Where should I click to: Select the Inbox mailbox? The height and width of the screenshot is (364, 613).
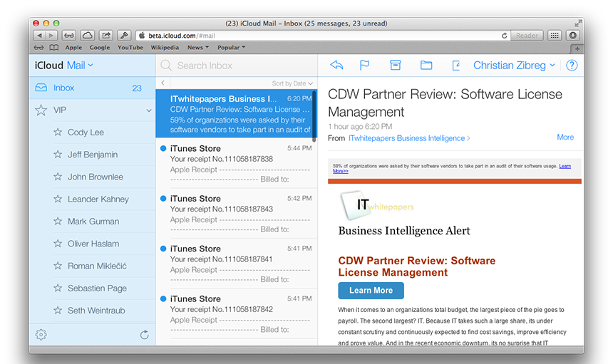point(92,88)
